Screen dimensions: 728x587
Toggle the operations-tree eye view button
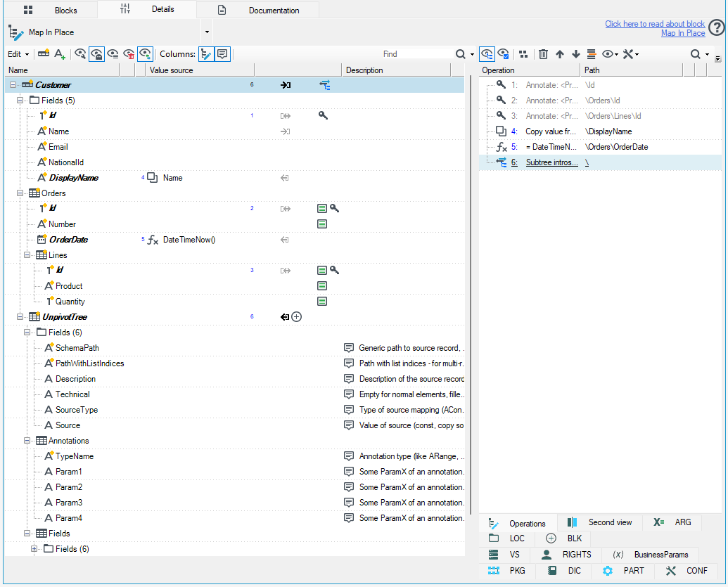486,54
